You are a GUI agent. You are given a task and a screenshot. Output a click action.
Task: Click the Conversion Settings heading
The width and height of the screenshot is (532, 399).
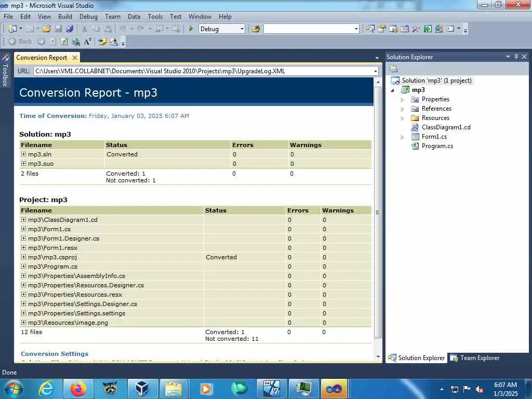pos(54,353)
